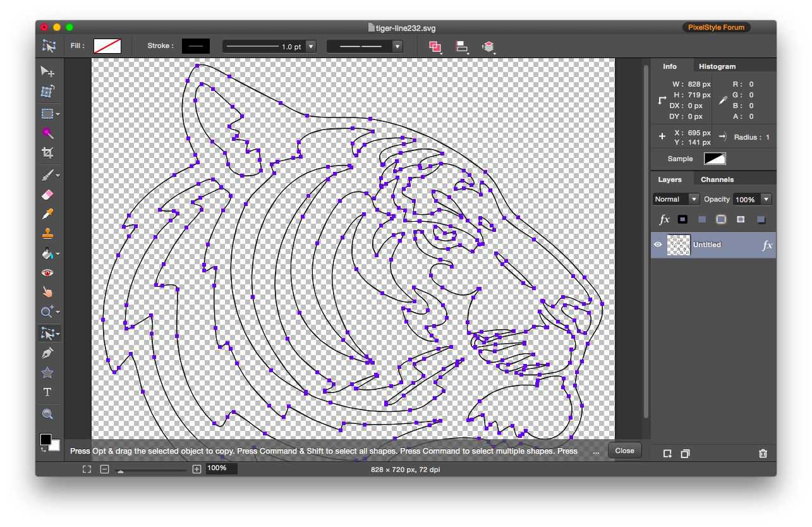
Task: Click the Fill color swatch
Action: (107, 46)
